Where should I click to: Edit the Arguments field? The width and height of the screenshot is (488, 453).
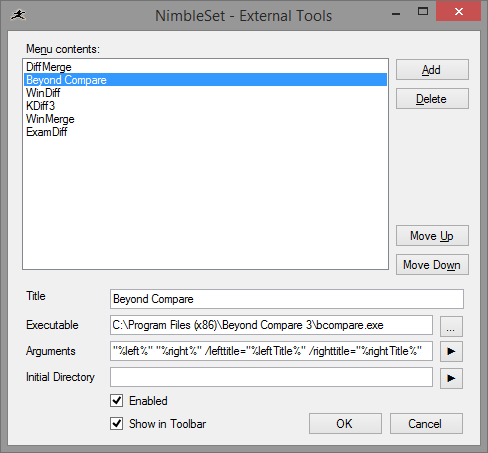click(x=271, y=351)
